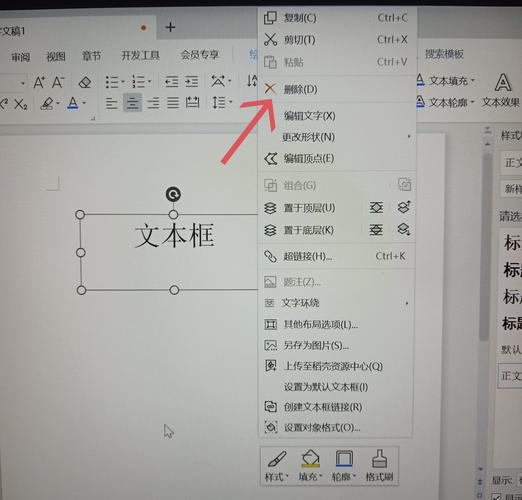
Task: Click line spacing icon
Action: (x=219, y=102)
